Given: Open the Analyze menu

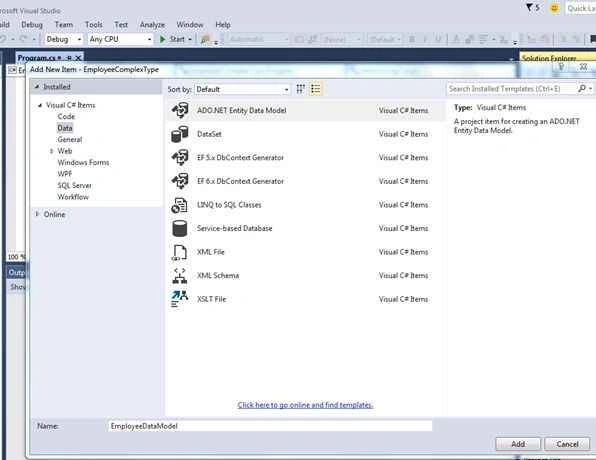Looking at the screenshot, I should 152,25.
